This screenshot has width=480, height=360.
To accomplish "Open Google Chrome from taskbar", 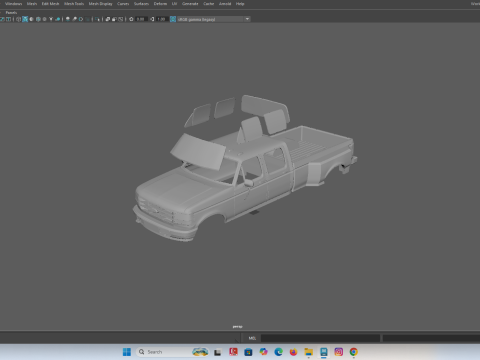I will [354, 352].
